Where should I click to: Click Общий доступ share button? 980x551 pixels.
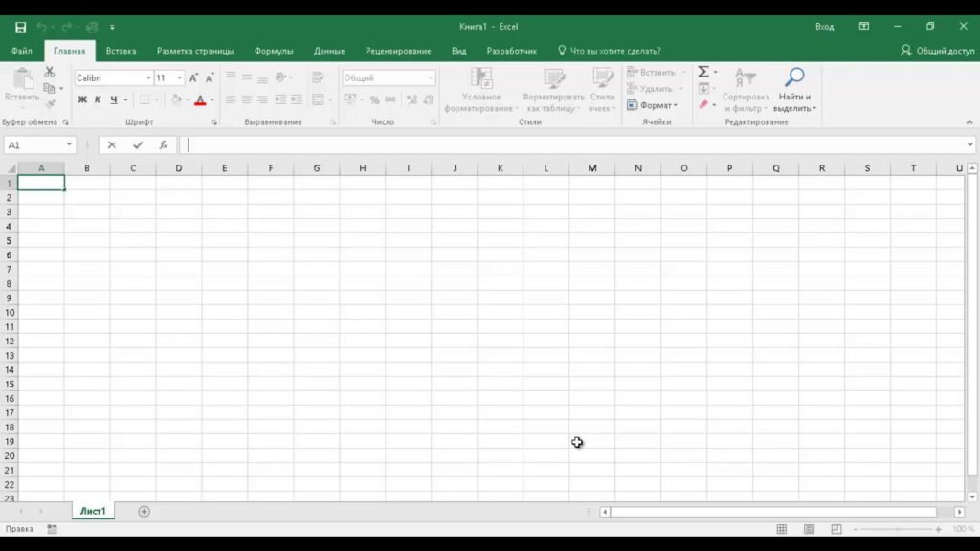coord(938,51)
